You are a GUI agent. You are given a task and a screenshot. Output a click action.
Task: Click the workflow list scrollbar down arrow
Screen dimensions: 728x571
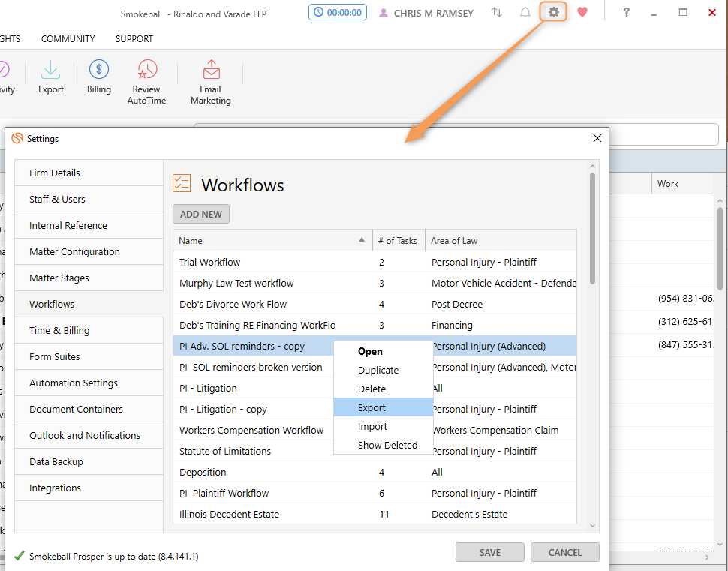coord(593,525)
